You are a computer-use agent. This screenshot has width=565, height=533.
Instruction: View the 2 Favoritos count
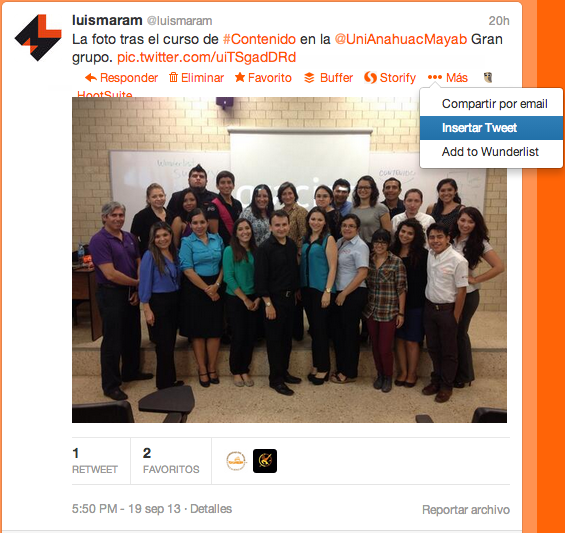171,461
